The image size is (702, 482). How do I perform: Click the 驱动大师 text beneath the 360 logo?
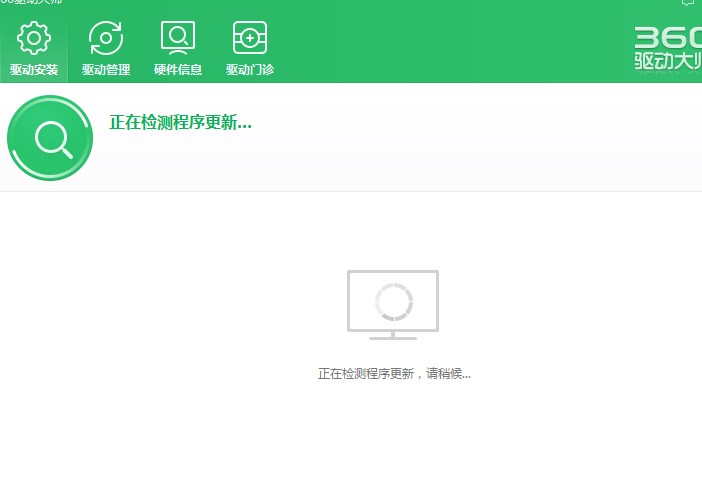[x=667, y=61]
